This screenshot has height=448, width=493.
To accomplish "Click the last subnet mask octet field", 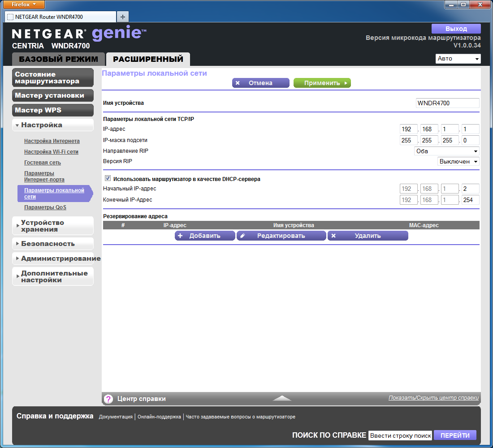I will [x=470, y=140].
